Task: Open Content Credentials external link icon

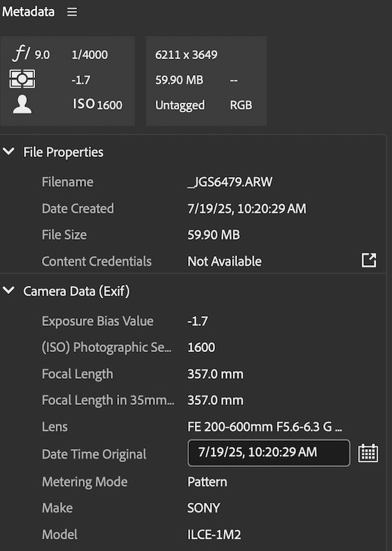Action: pos(369,260)
